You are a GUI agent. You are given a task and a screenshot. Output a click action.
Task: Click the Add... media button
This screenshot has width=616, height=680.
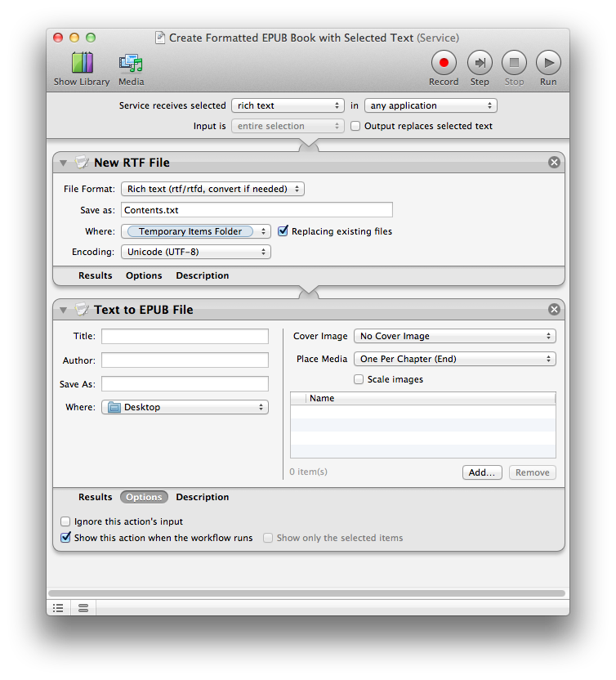(482, 472)
